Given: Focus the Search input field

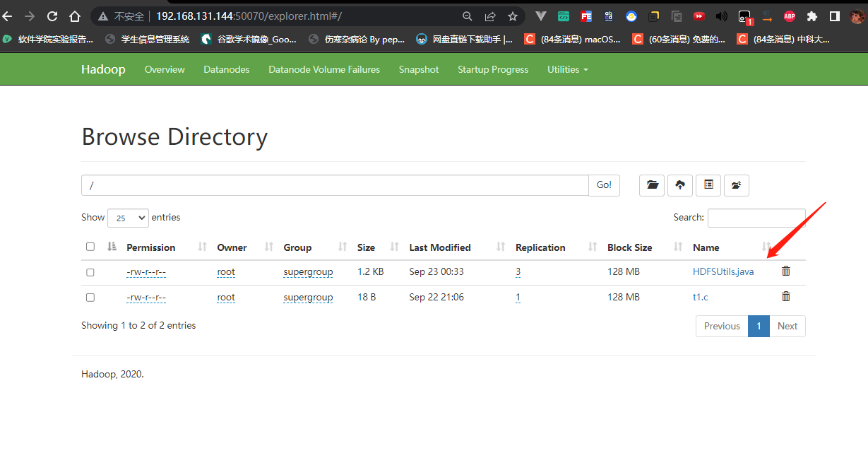Looking at the screenshot, I should point(756,218).
